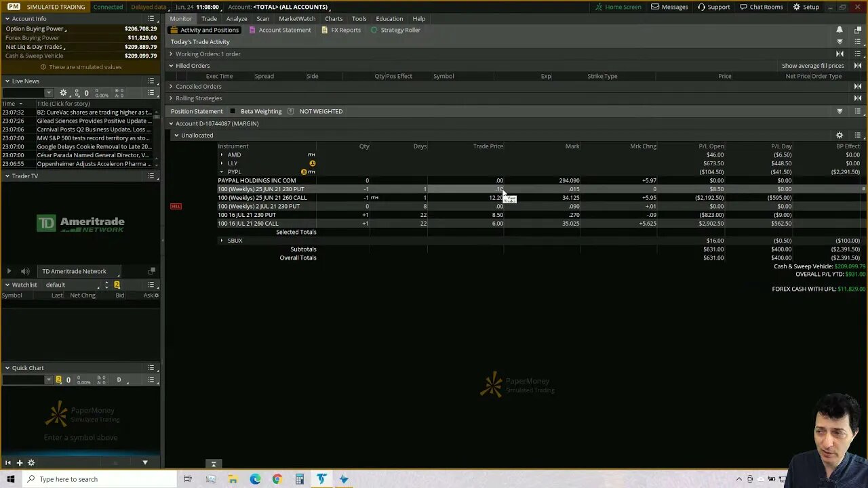
Task: Expand Working Orders section
Action: (x=171, y=54)
